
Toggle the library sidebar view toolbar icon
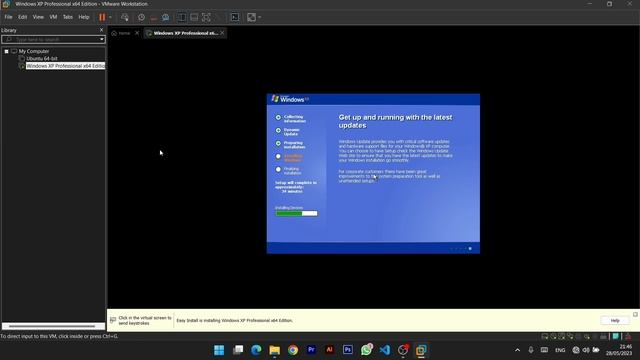(182, 17)
